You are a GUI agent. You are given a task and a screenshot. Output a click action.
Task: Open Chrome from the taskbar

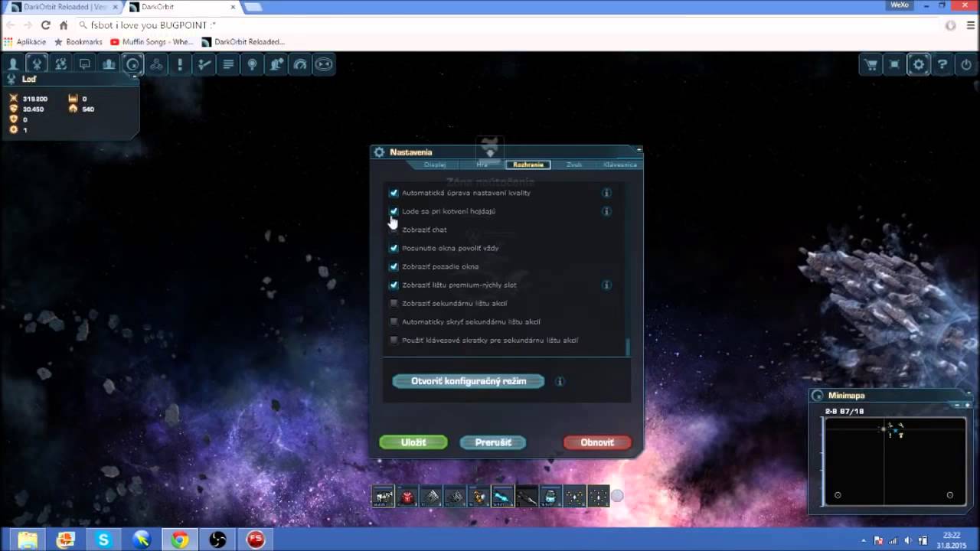[180, 540]
